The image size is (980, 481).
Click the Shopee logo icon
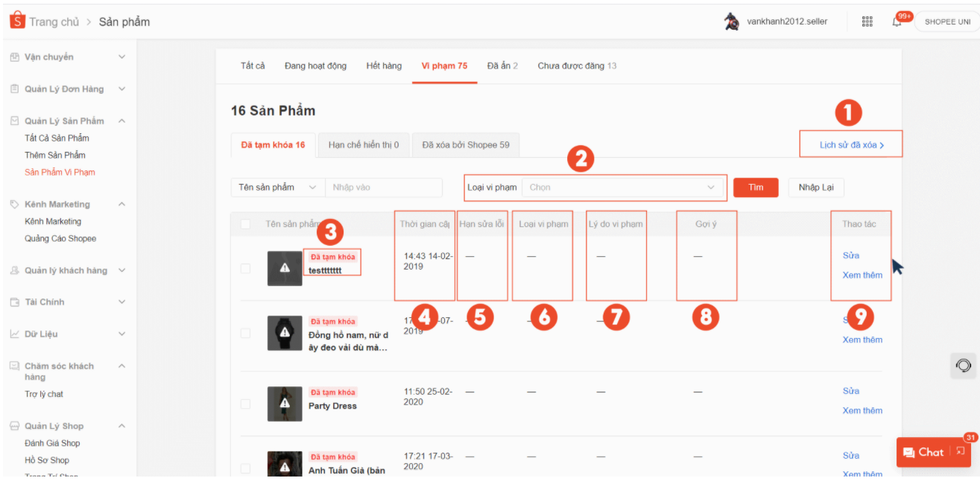click(17, 21)
